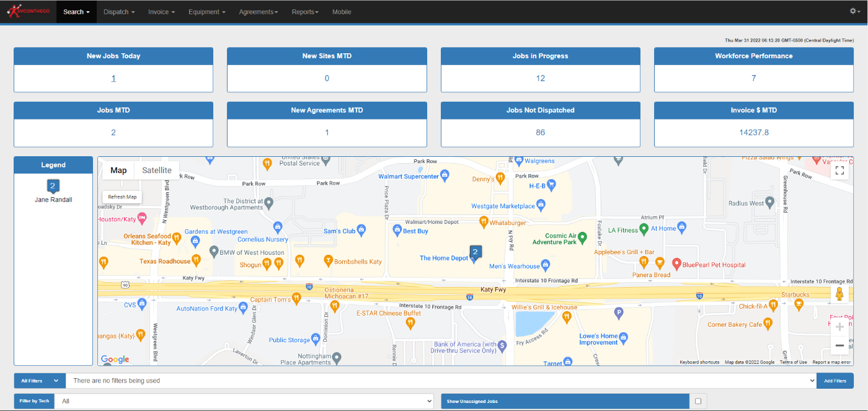Click the Best Buy map pin

tap(398, 231)
